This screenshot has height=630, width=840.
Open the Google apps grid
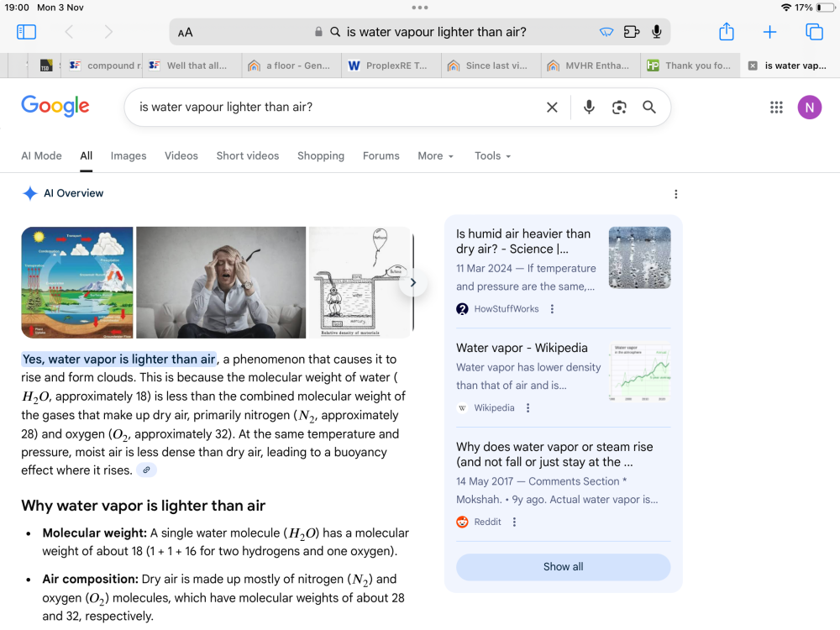776,107
